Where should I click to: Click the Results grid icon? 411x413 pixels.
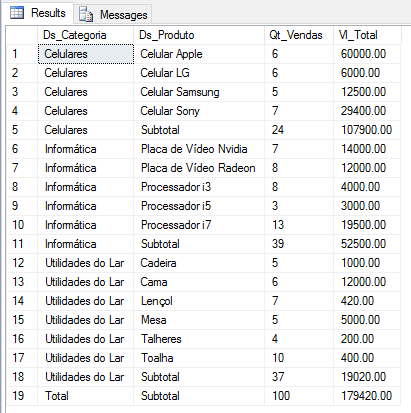click(x=17, y=13)
